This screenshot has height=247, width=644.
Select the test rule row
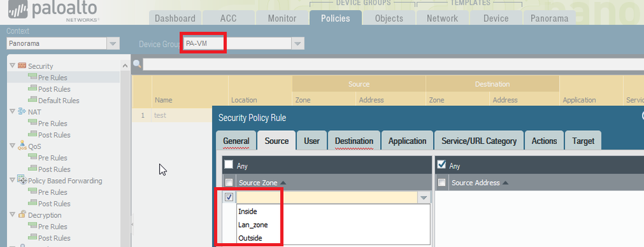(x=172, y=115)
